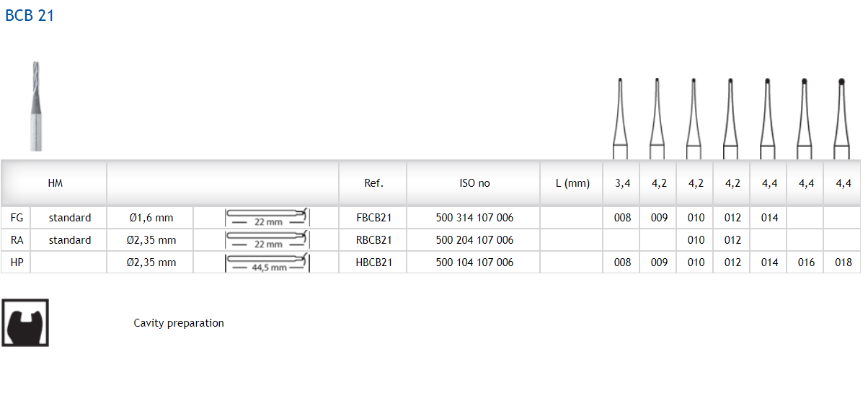The width and height of the screenshot is (868, 406).
Task: Click the HP shank 44,5 mm diagram
Action: click(x=267, y=262)
